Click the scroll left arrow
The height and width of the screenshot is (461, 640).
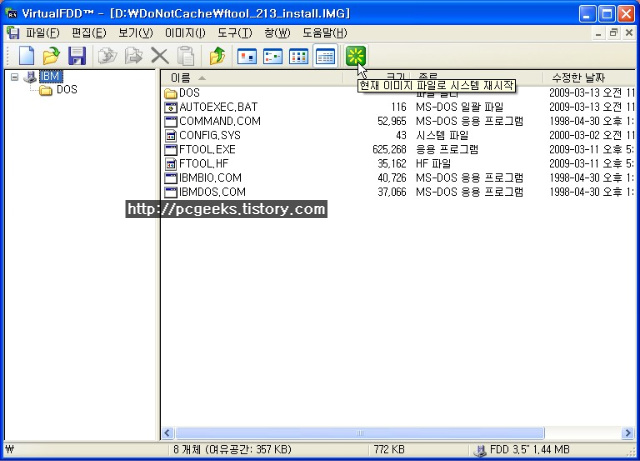tap(167, 433)
